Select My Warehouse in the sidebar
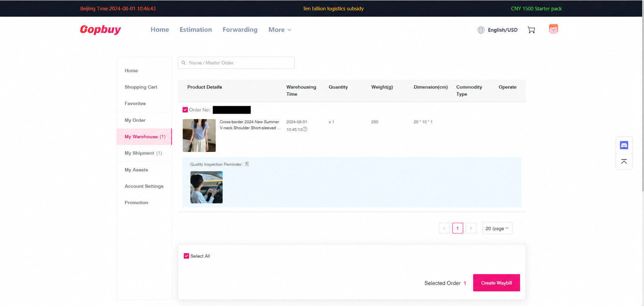644x306 pixels. (x=144, y=137)
